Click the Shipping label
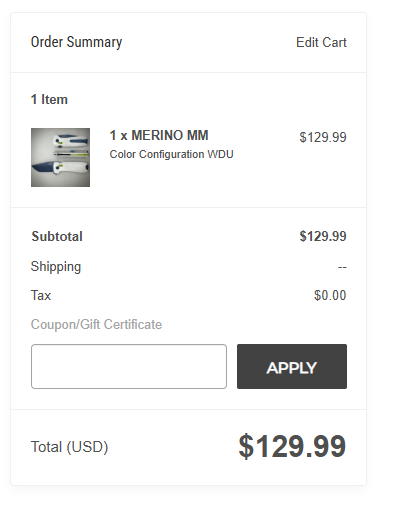402x521 pixels. (56, 267)
